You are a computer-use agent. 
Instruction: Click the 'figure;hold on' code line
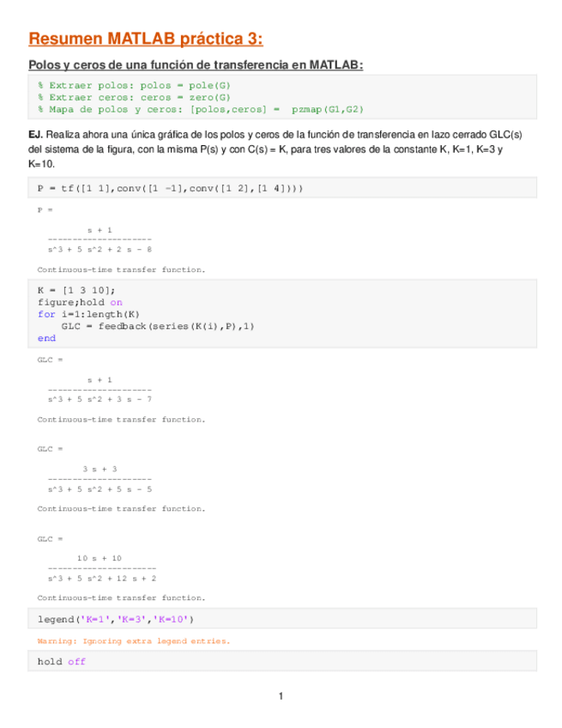[80, 303]
